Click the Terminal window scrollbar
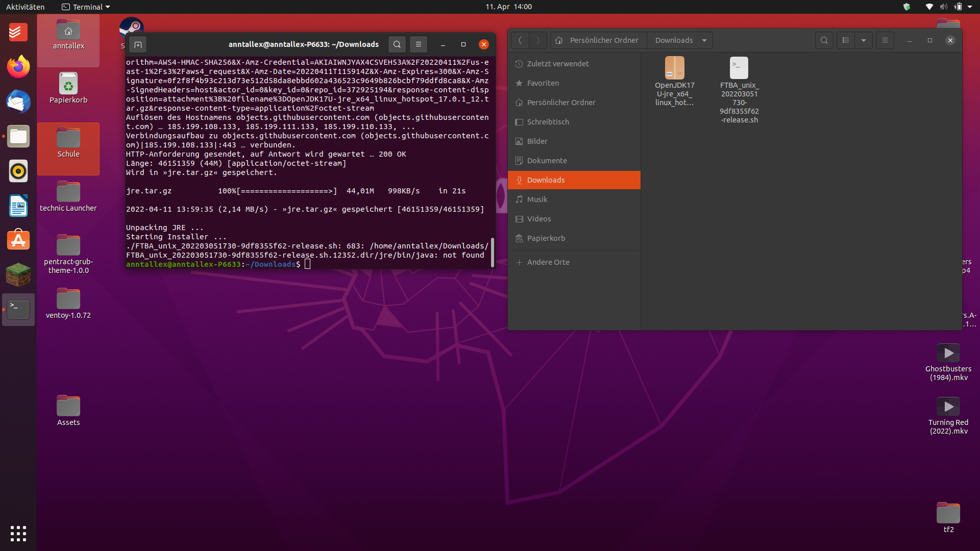The height and width of the screenshot is (551, 980). (493, 252)
